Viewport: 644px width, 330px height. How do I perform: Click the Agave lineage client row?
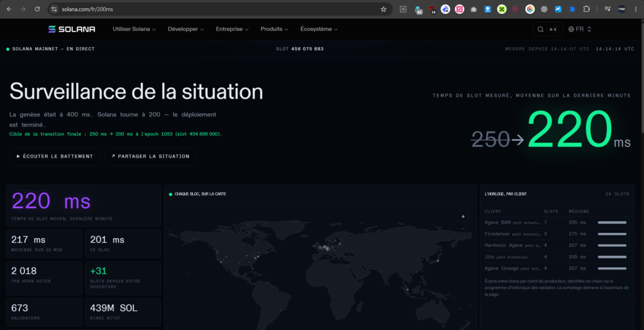556,268
